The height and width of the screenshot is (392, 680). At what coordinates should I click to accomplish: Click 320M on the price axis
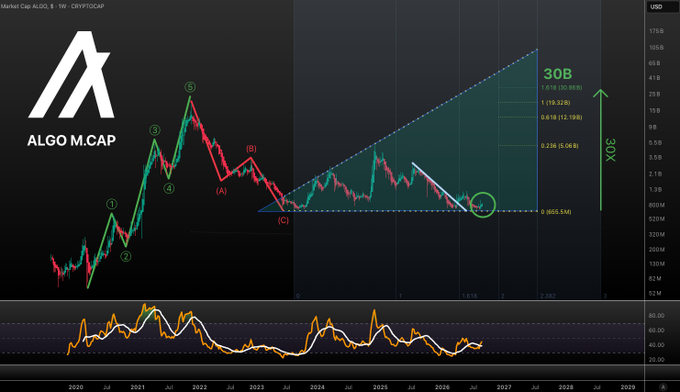pos(657,235)
